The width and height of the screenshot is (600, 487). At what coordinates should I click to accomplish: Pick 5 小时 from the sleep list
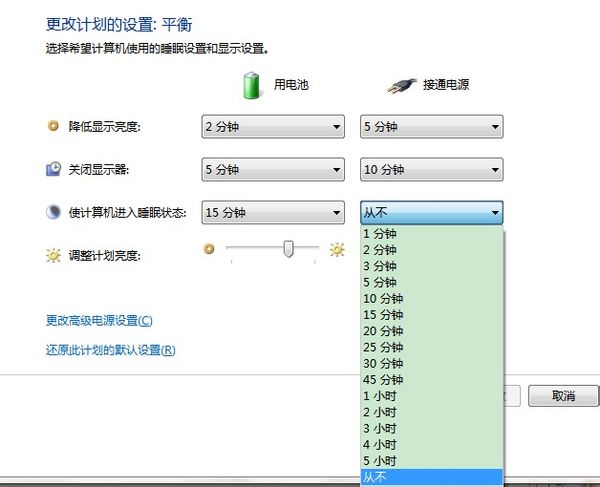[x=432, y=461]
